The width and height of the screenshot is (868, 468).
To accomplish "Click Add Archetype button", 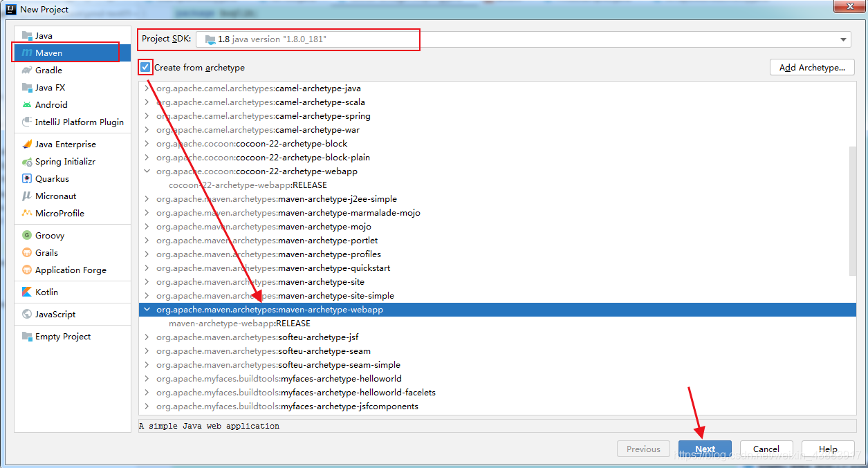I will tap(812, 67).
